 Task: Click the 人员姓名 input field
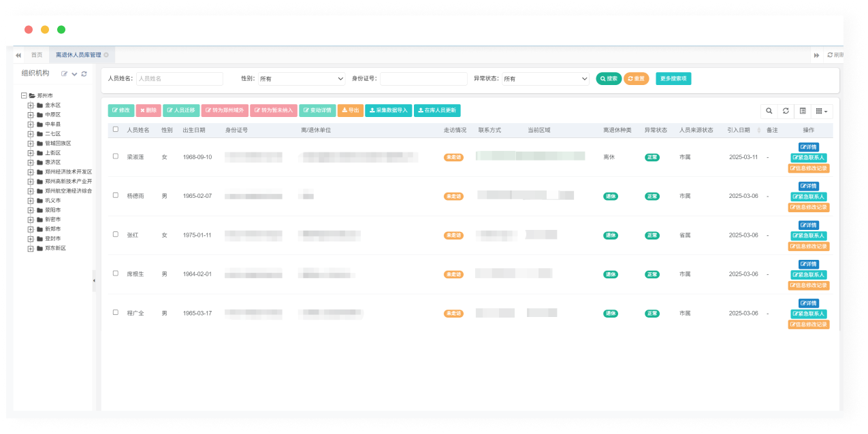click(x=180, y=79)
